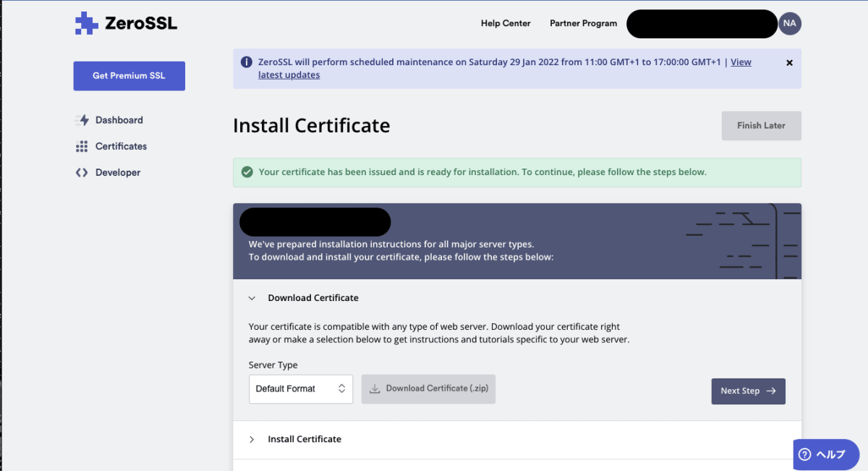Click Download Certificate (.zip) button
868x471 pixels.
pyautogui.click(x=428, y=389)
